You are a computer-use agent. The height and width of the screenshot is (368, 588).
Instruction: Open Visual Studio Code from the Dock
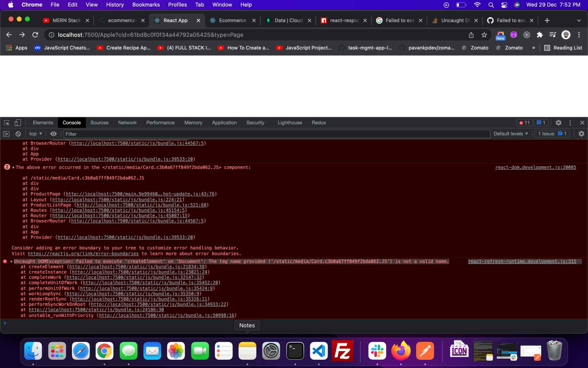(319, 350)
